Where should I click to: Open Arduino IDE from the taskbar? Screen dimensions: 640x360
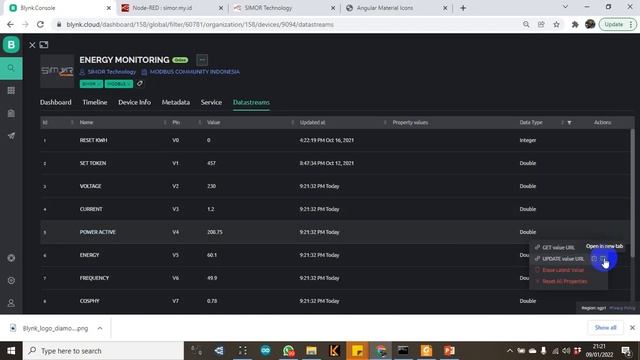(265, 351)
